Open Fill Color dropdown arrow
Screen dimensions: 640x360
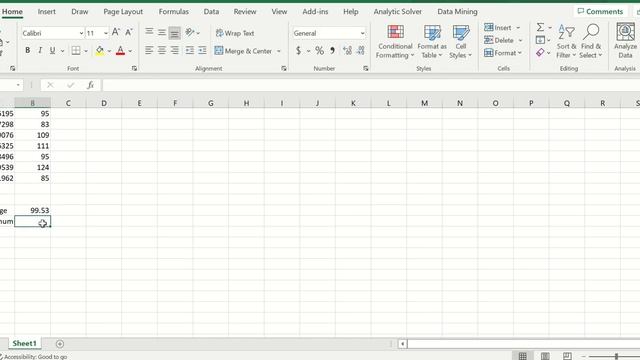[109, 51]
